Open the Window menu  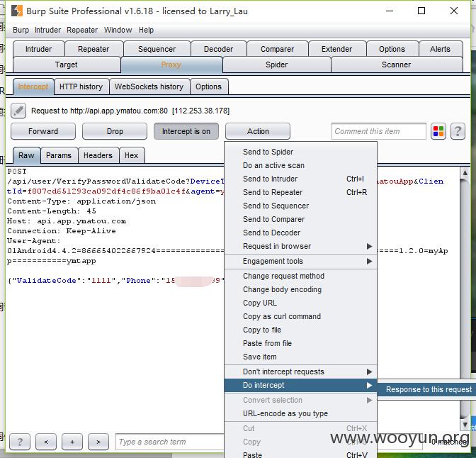pyautogui.click(x=118, y=30)
